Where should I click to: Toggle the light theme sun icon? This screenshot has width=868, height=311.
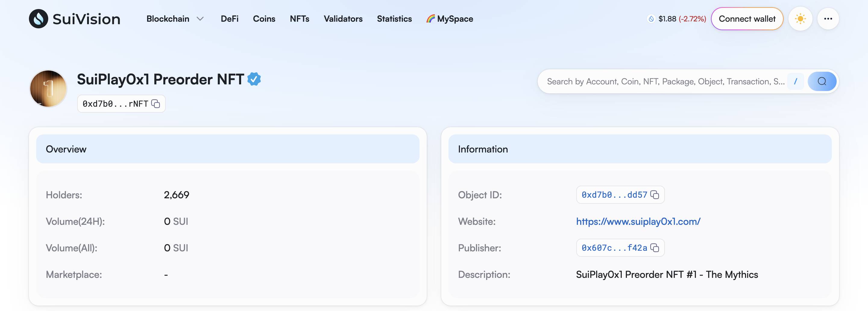click(800, 19)
